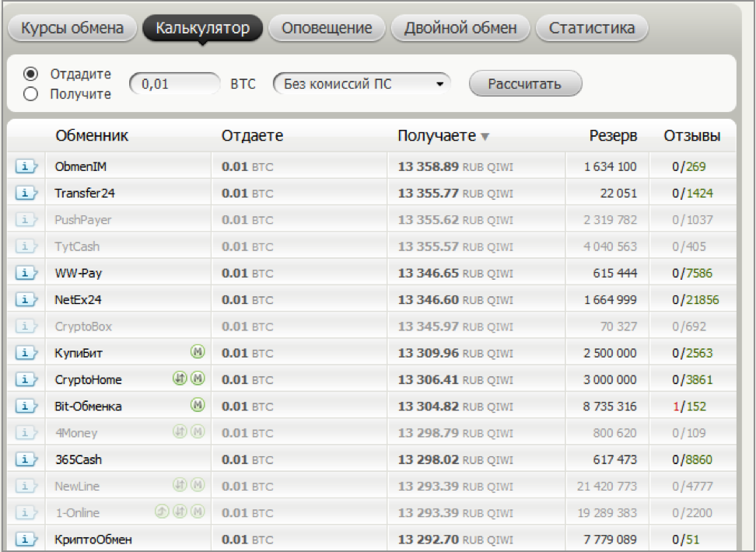756x552 pixels.
Task: Click the reserve value 21 420 773
Action: click(607, 487)
